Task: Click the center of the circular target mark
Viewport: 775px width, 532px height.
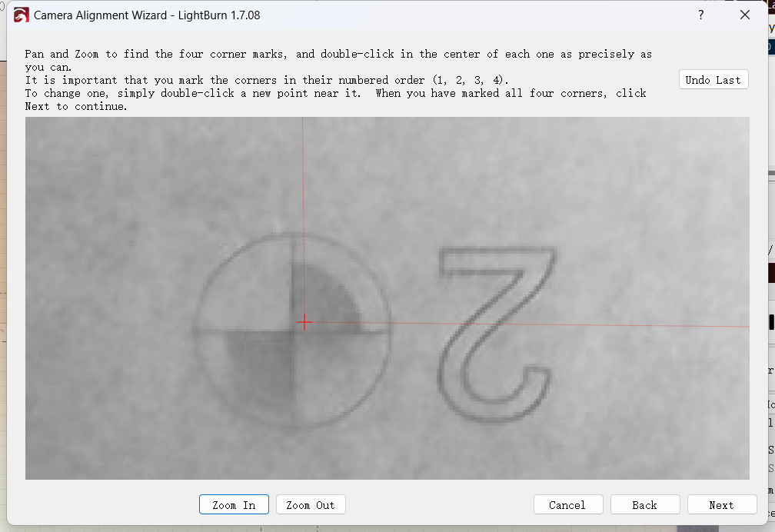Action: [292, 331]
